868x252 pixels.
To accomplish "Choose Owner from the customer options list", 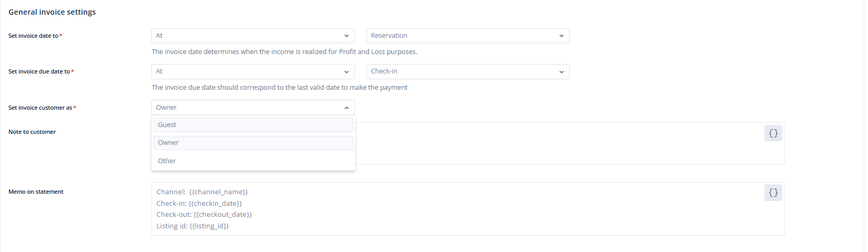I will click(x=253, y=143).
